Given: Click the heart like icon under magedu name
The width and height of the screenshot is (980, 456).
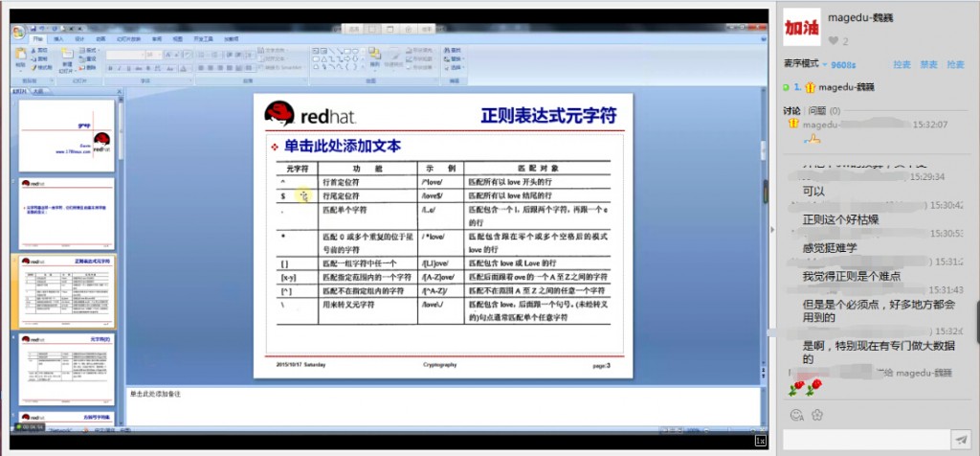Looking at the screenshot, I should pos(834,40).
